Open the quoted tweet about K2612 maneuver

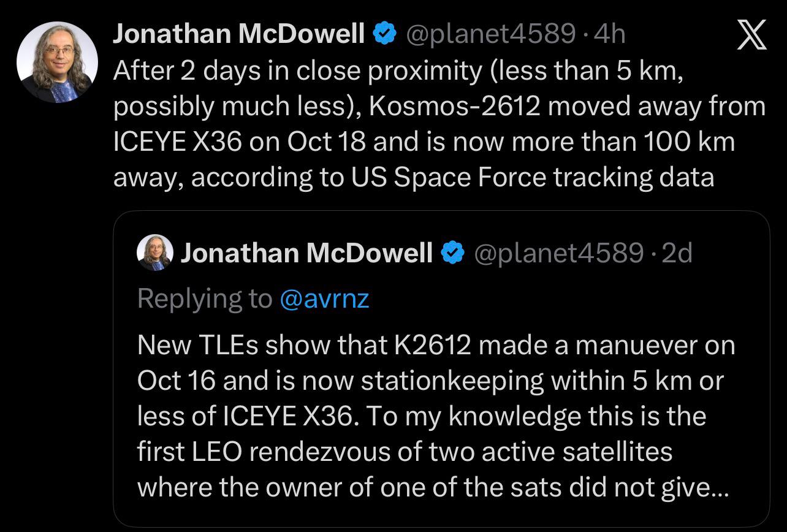[441, 369]
